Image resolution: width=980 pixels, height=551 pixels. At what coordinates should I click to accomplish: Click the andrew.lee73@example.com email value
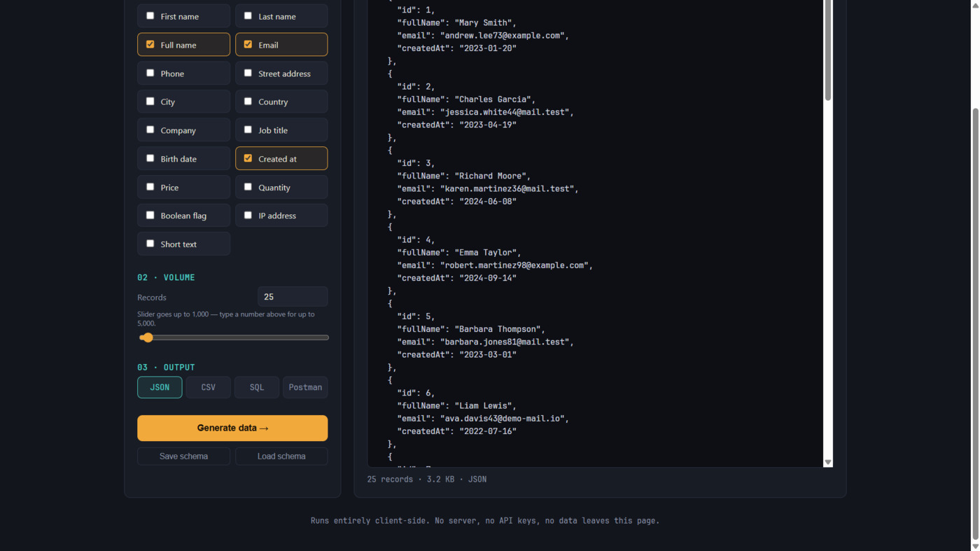[x=502, y=36]
